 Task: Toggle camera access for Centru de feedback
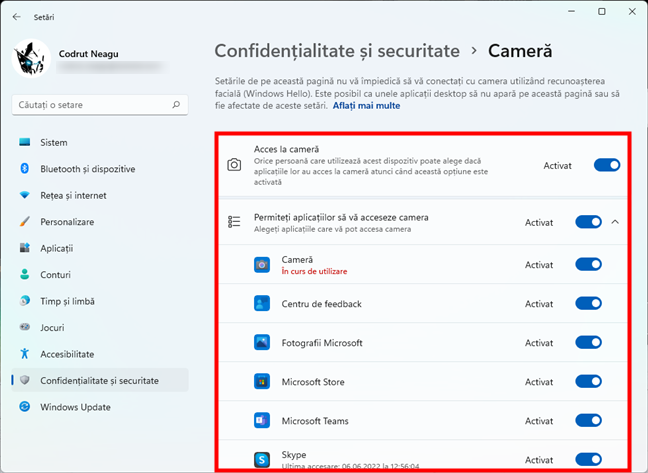tap(588, 304)
